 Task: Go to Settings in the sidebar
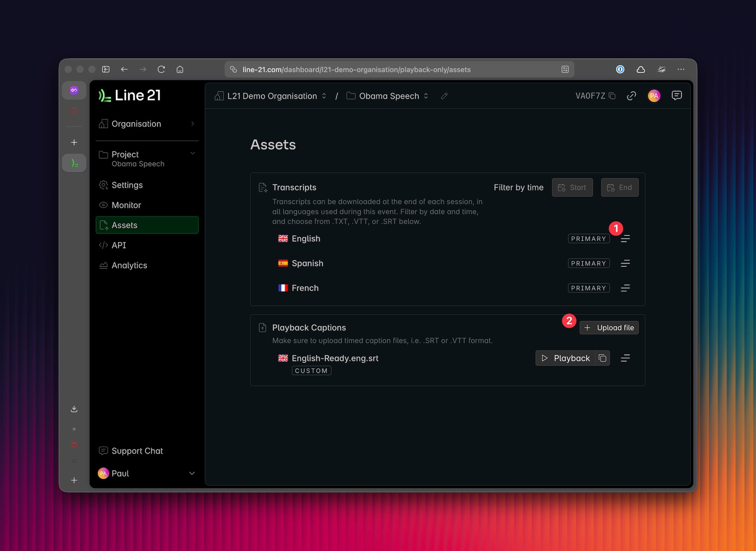(x=127, y=185)
